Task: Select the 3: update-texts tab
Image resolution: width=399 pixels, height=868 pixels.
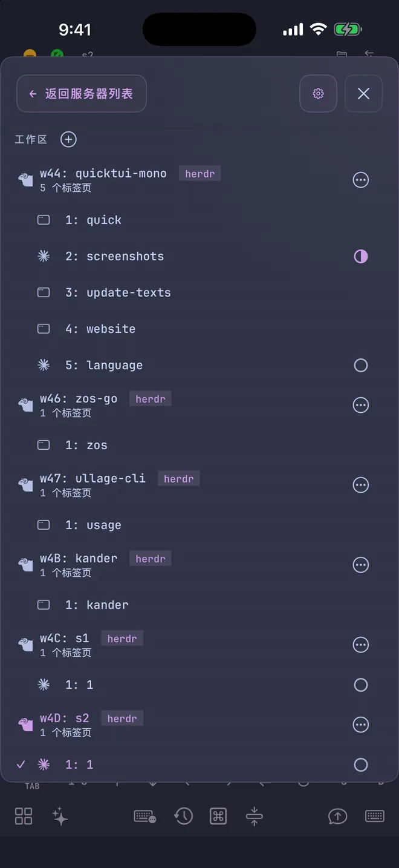Action: (x=199, y=292)
